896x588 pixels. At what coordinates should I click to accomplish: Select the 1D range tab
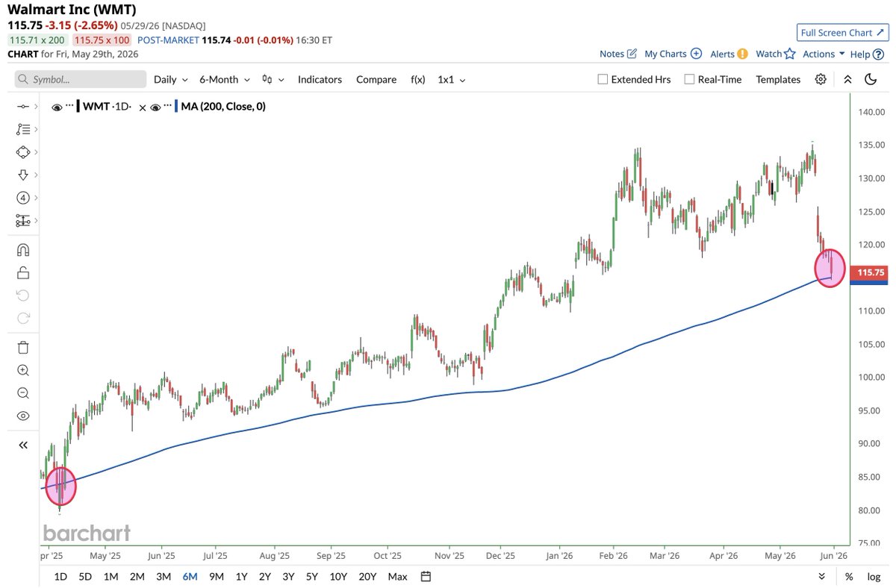pyautogui.click(x=60, y=576)
